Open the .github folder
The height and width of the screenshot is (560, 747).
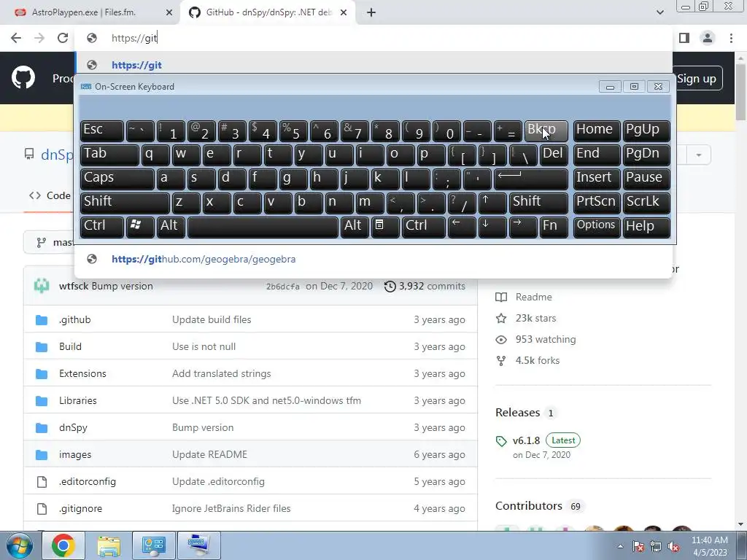75,319
